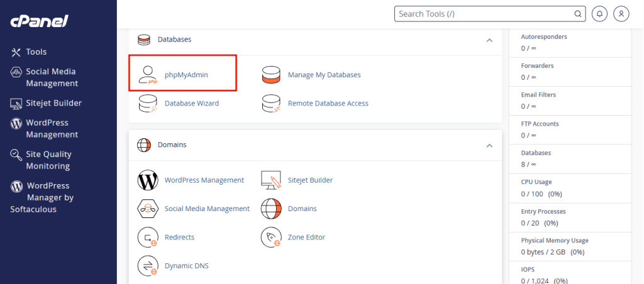644x284 pixels.
Task: Click the Social Media Management sidebar icon
Action: tap(16, 72)
